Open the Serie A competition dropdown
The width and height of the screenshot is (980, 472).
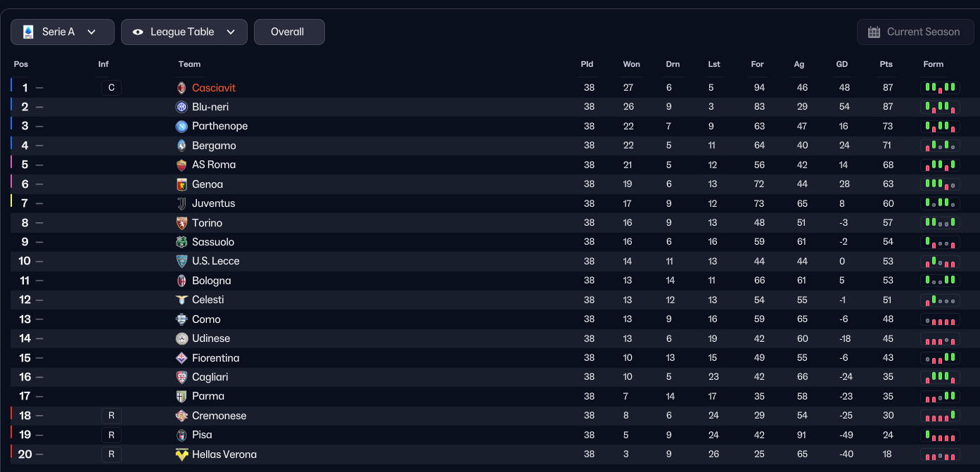[x=62, y=32]
